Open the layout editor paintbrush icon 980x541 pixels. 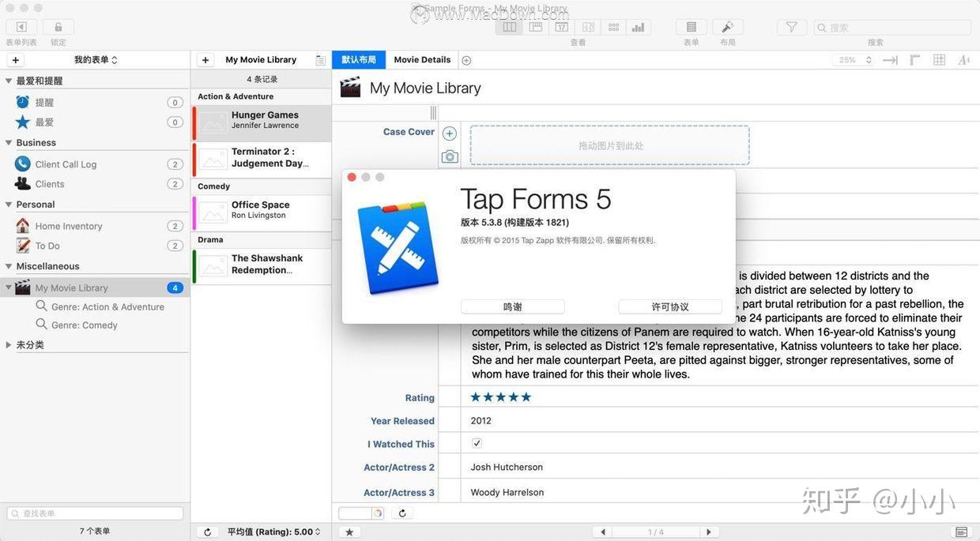726,26
